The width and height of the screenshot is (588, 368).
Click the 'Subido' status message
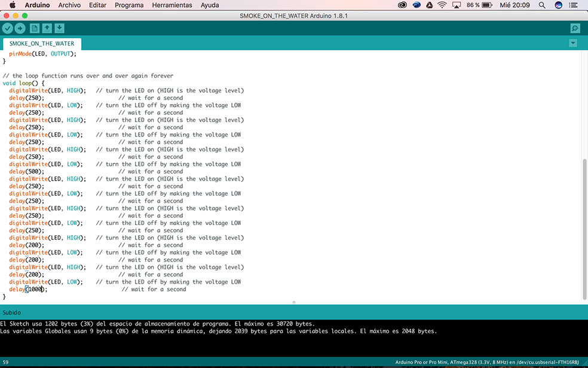(x=11, y=312)
